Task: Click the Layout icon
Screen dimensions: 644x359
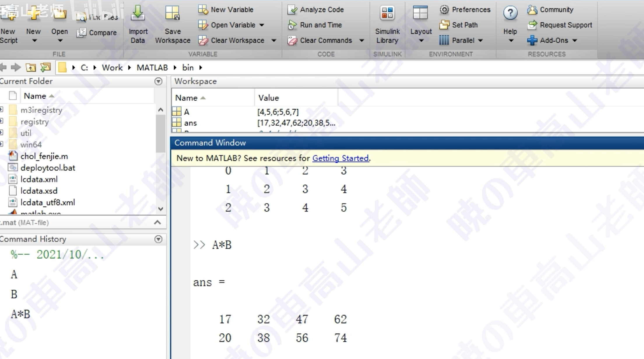Action: point(420,13)
